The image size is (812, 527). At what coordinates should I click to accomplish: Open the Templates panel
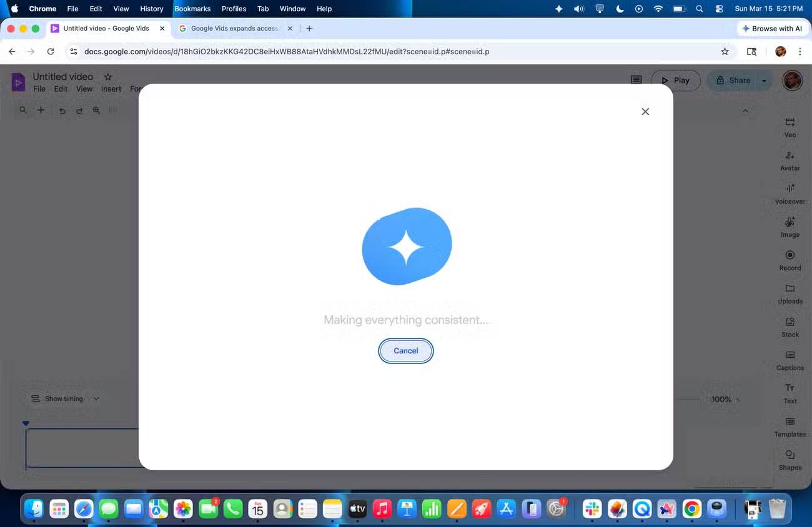pyautogui.click(x=790, y=426)
